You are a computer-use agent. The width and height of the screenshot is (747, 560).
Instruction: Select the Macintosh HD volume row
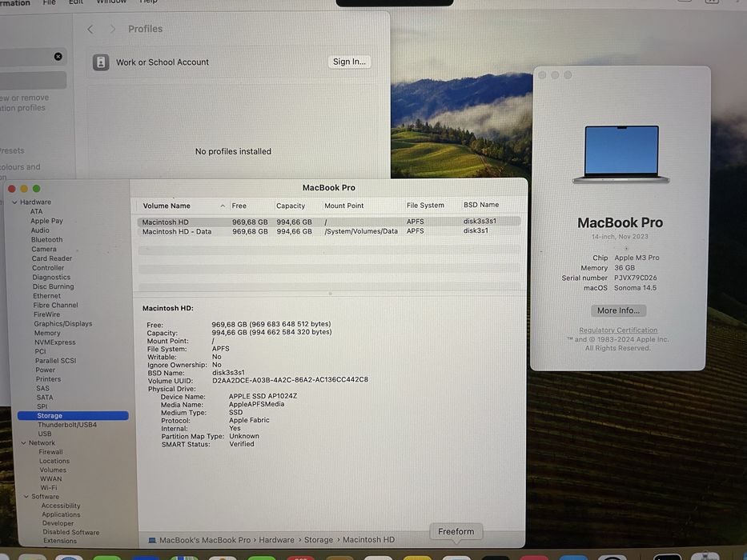coord(329,222)
